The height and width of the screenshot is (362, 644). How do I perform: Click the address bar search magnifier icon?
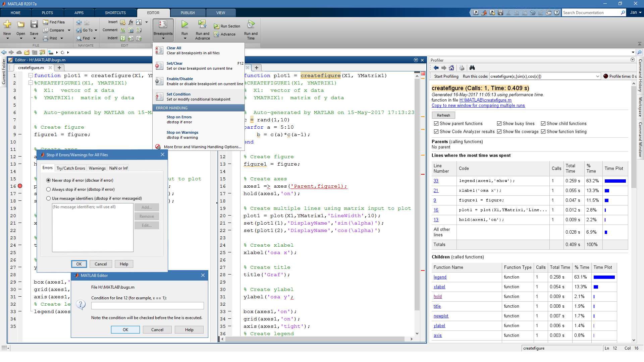640,52
